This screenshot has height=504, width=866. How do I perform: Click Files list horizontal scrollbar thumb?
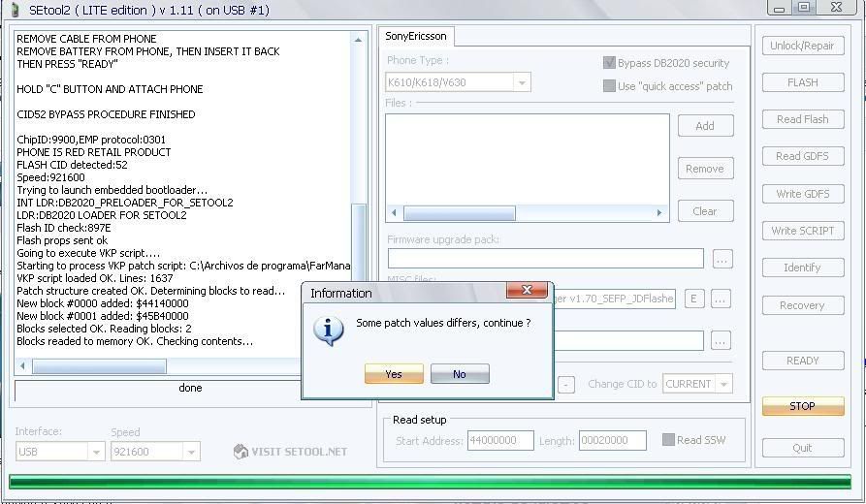click(x=460, y=213)
